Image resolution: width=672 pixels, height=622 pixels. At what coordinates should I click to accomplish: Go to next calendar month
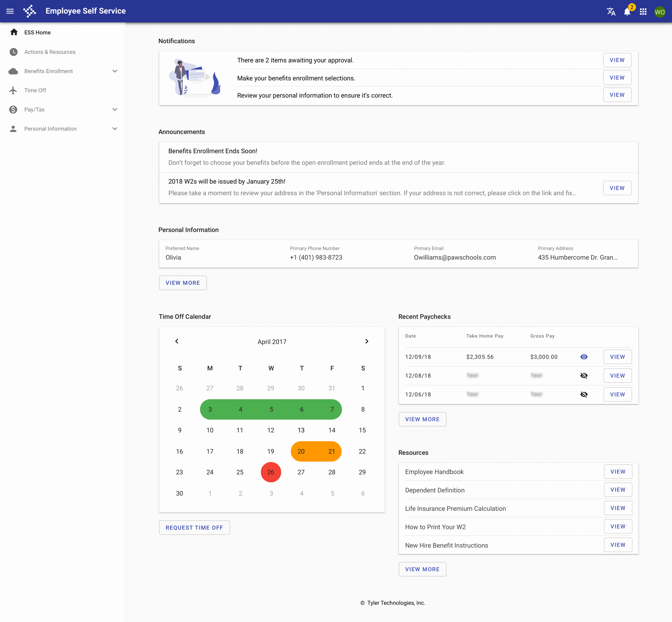pos(367,341)
